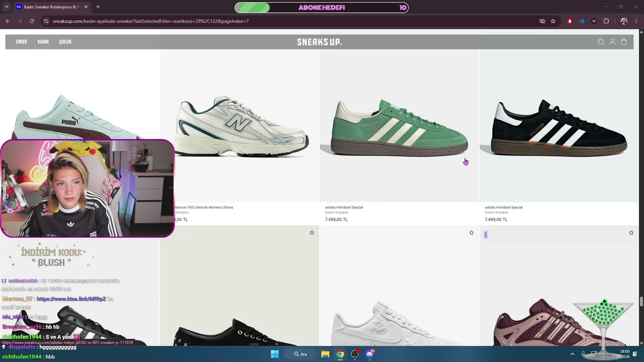Viewport: 644px width, 362px height.
Task: Click the 7.499,00 TL price under green Spezial
Action: point(336,219)
